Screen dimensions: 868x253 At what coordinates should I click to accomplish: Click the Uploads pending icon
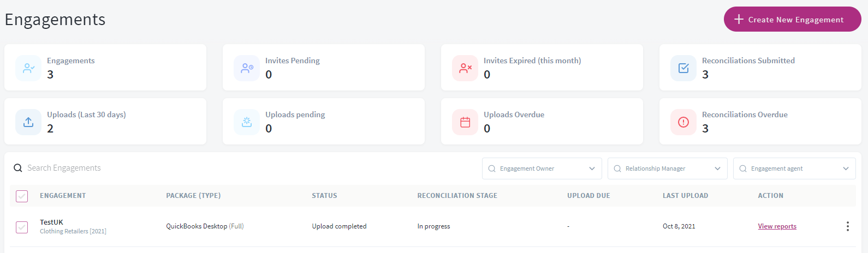pos(247,122)
